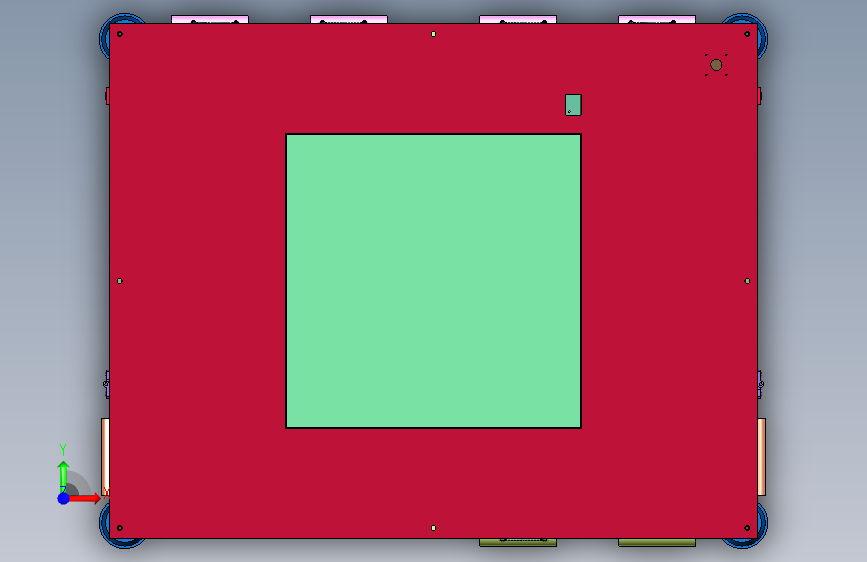Select the brown circular hole near top-right corner

[x=716, y=65]
